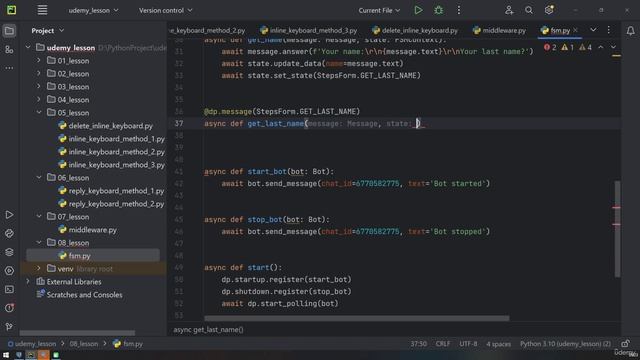Open IDE settings gear icon

549,10
